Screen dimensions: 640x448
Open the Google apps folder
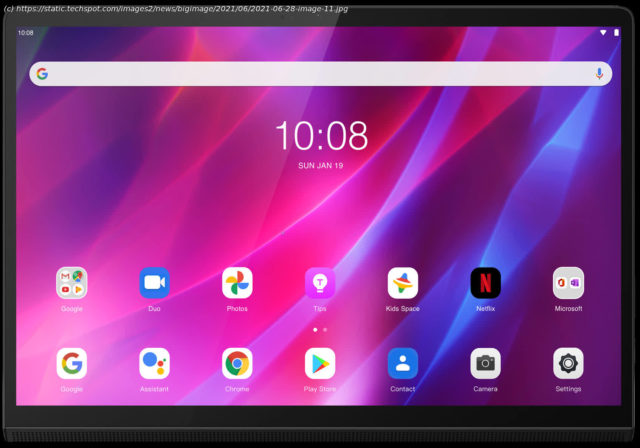[x=71, y=283]
